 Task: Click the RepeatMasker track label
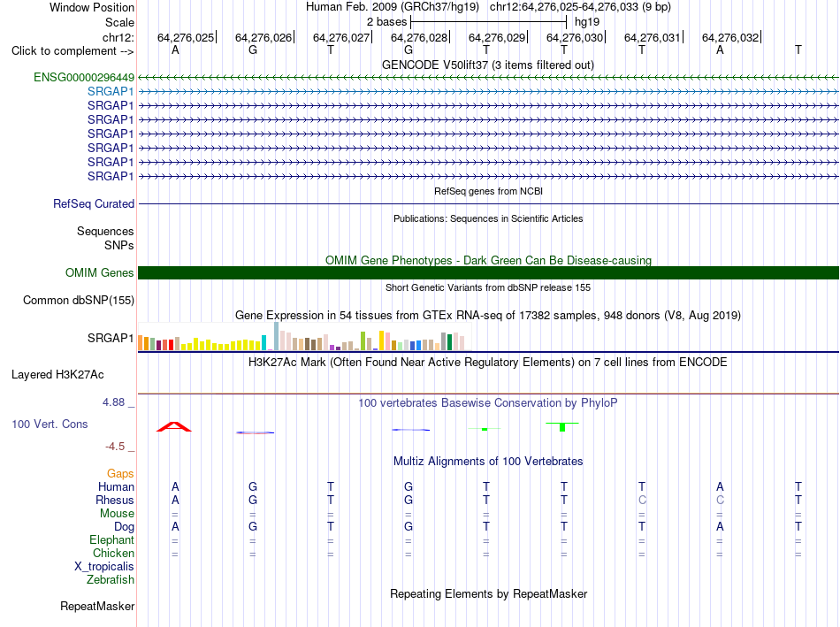coord(97,606)
